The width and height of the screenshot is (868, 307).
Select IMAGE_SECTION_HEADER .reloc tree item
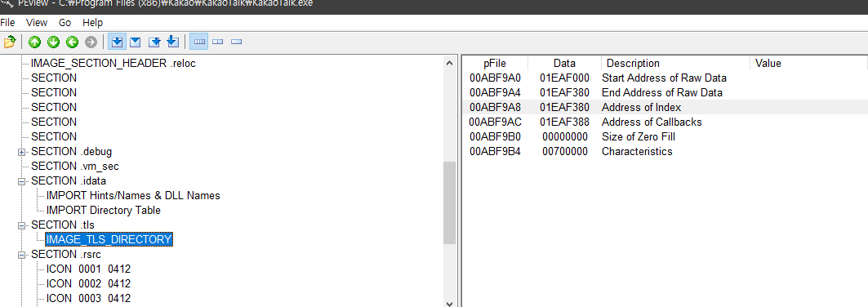(113, 63)
